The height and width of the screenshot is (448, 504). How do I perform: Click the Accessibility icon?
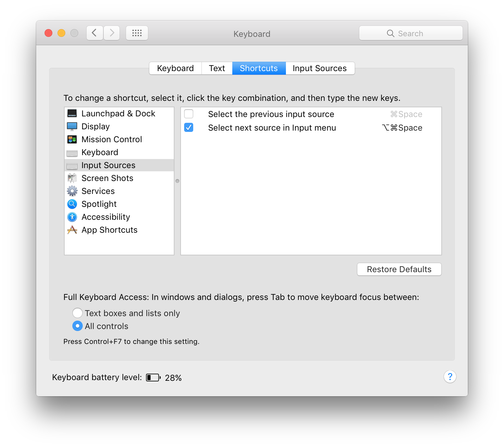tap(72, 217)
